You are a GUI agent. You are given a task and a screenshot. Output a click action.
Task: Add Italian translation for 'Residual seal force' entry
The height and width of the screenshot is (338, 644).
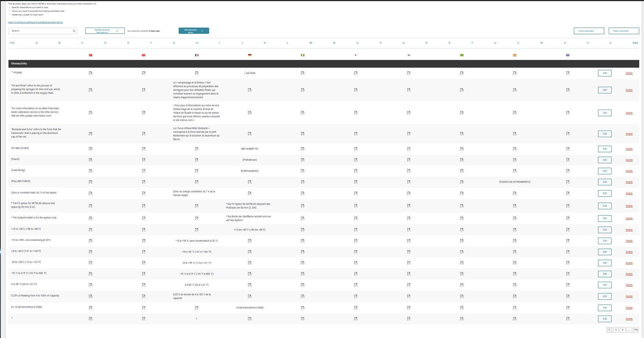click(303, 134)
